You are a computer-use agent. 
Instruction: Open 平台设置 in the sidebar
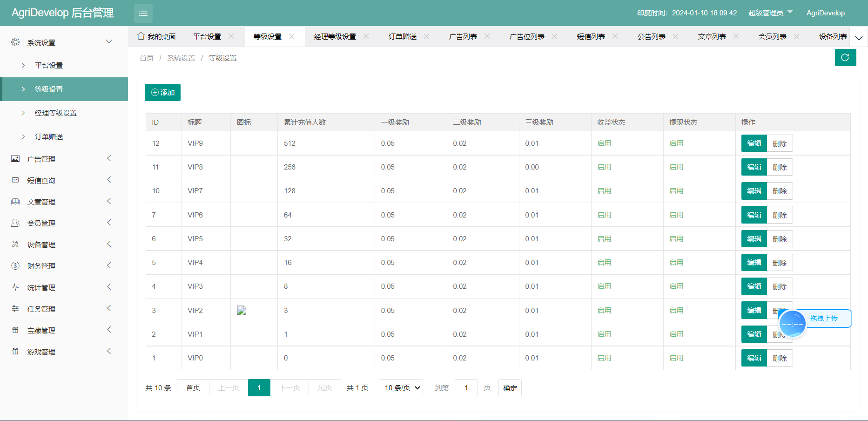(x=64, y=65)
